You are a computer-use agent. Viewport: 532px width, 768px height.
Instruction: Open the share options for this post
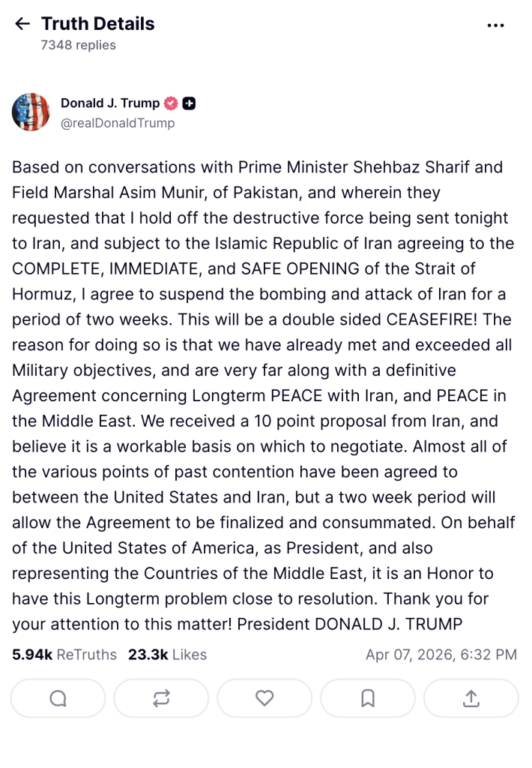471,698
